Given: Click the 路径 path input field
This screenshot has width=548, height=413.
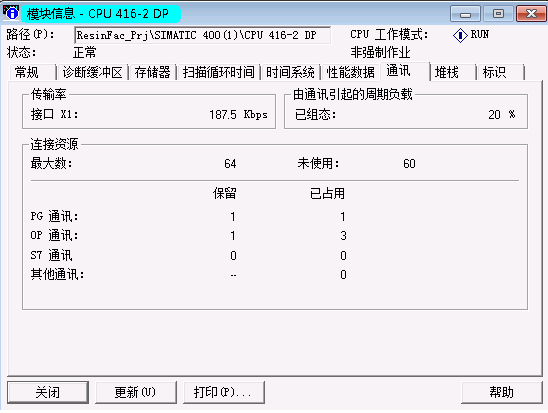Looking at the screenshot, I should point(202,35).
